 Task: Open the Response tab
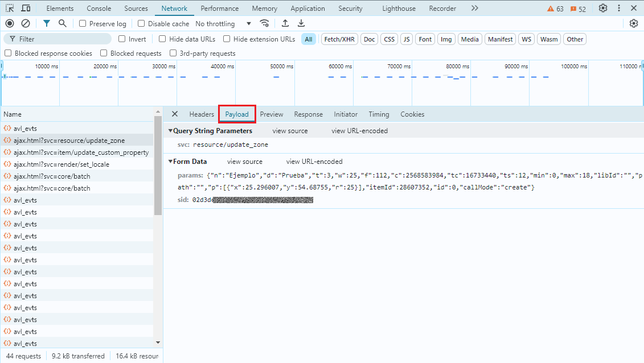point(308,114)
